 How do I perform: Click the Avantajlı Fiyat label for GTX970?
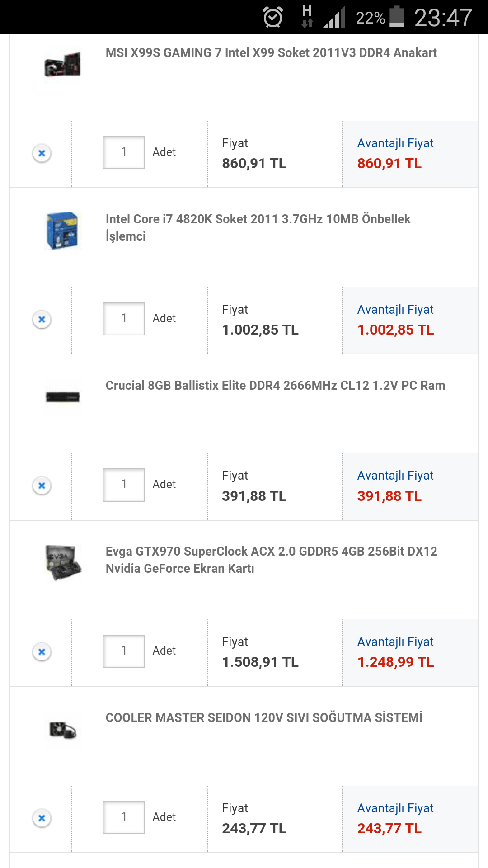(x=395, y=642)
